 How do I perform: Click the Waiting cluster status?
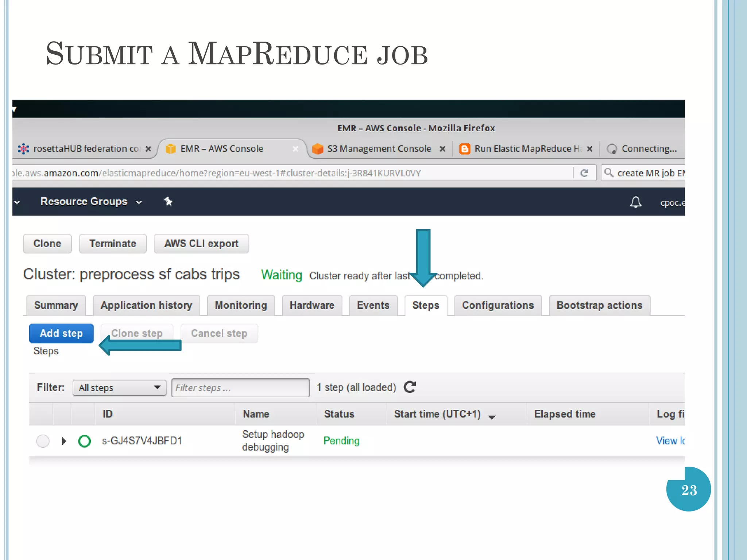point(282,275)
